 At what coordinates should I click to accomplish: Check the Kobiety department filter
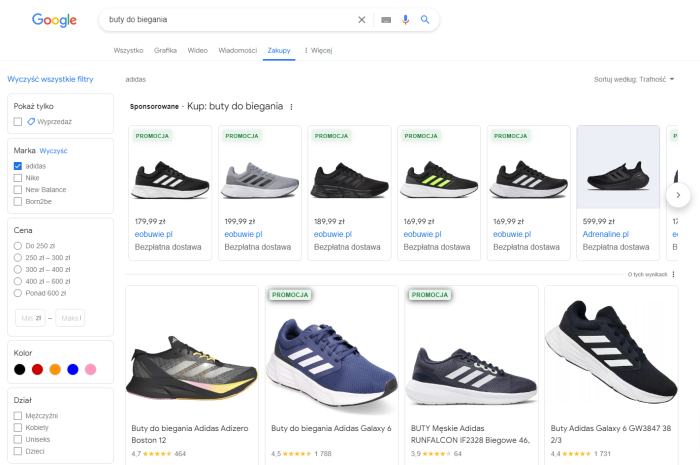click(x=18, y=428)
